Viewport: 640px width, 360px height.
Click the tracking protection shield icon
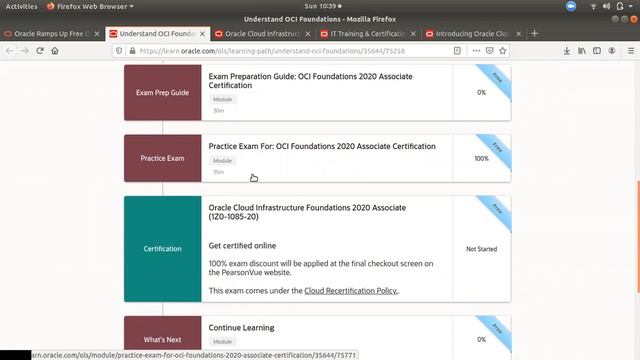119,51
